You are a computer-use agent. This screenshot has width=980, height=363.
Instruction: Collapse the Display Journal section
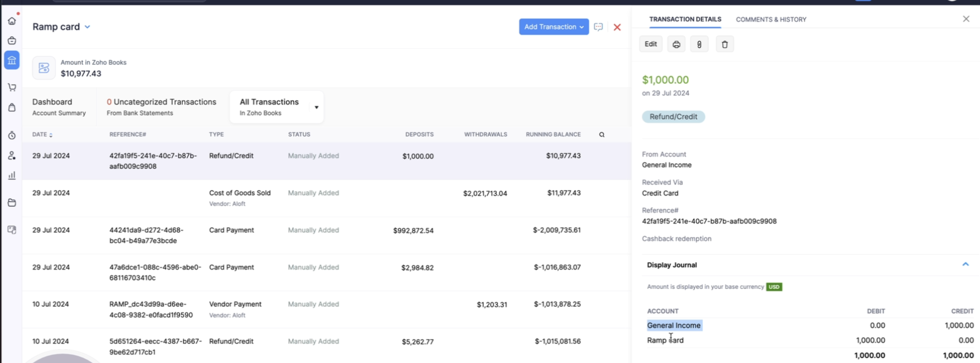pos(965,264)
